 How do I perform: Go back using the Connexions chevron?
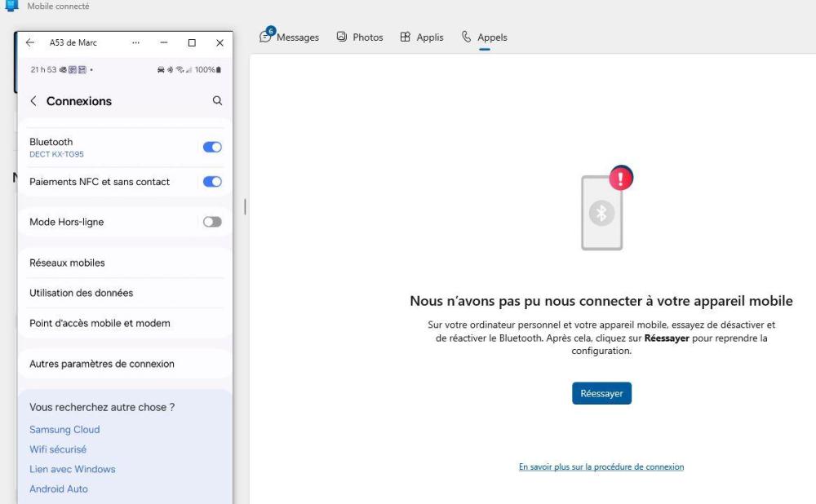(x=33, y=101)
